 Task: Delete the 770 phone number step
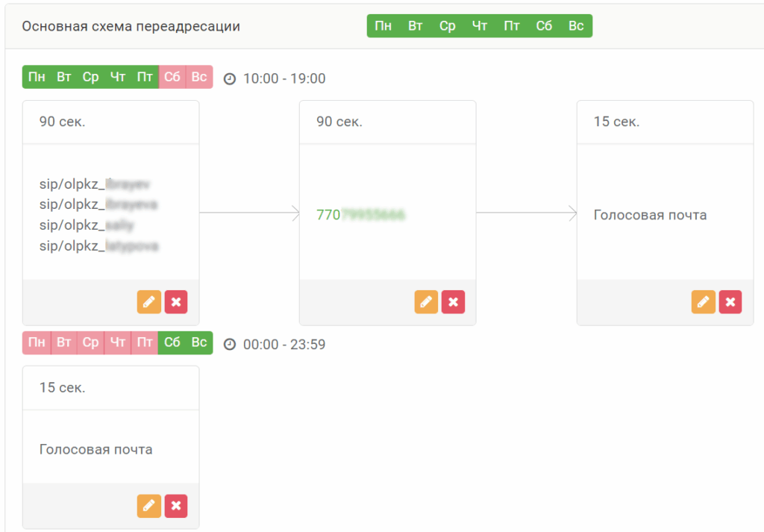tap(453, 302)
